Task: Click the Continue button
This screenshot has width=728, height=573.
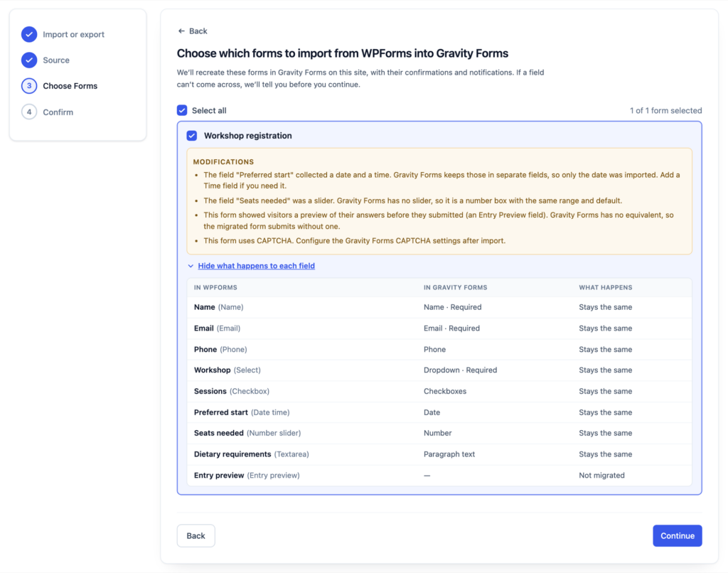Action: [x=678, y=536]
